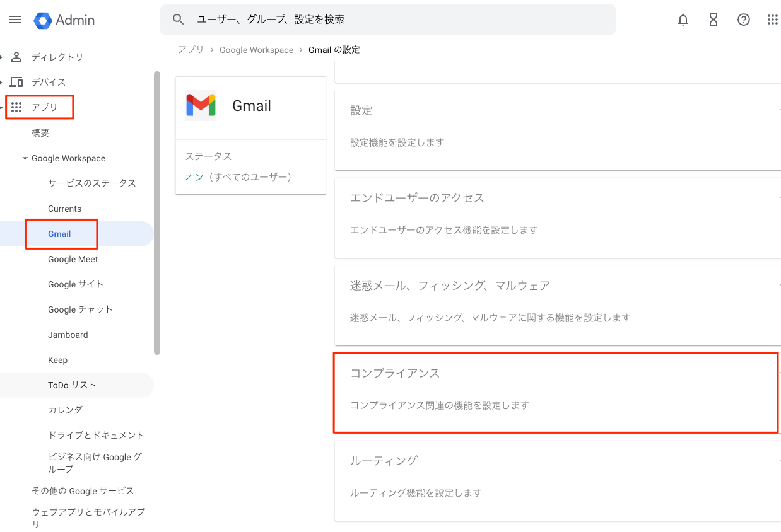Screen dimensions: 781x532
Task: Click the Google Workspace breadcrumb link
Action: click(x=256, y=50)
